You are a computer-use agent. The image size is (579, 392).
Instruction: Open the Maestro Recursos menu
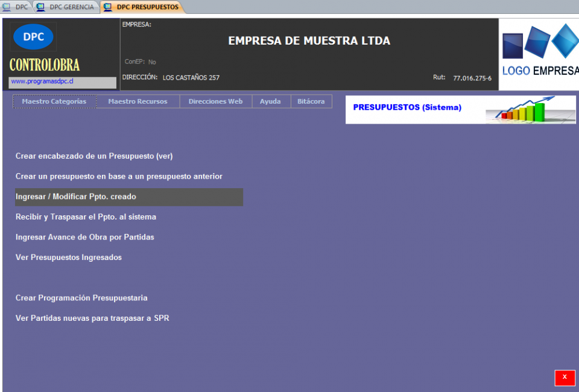[138, 101]
